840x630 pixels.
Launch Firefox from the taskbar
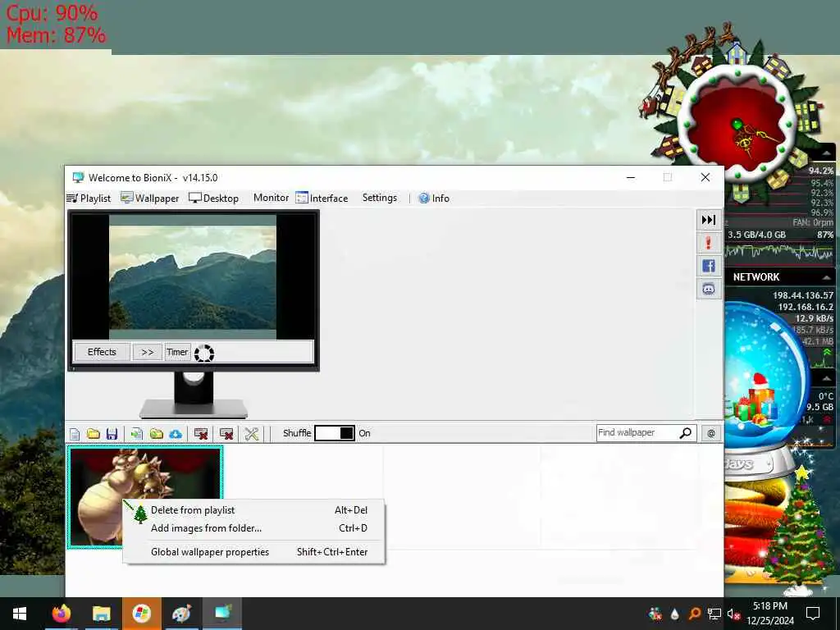point(61,614)
